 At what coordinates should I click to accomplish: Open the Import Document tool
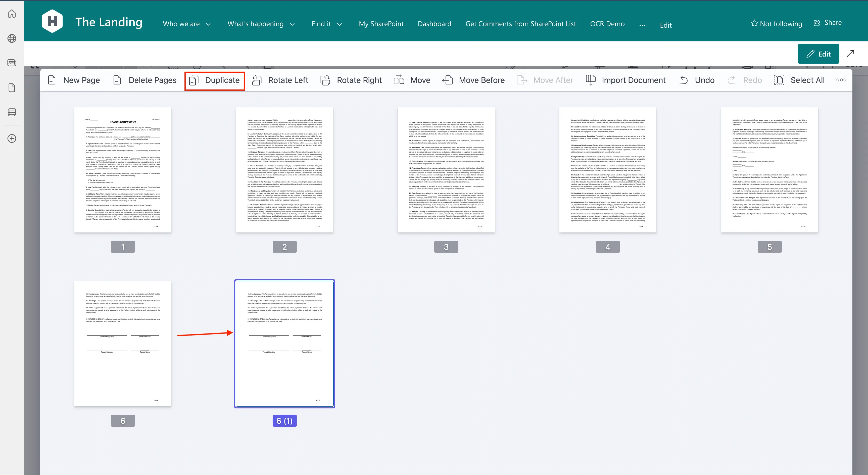(x=591, y=80)
